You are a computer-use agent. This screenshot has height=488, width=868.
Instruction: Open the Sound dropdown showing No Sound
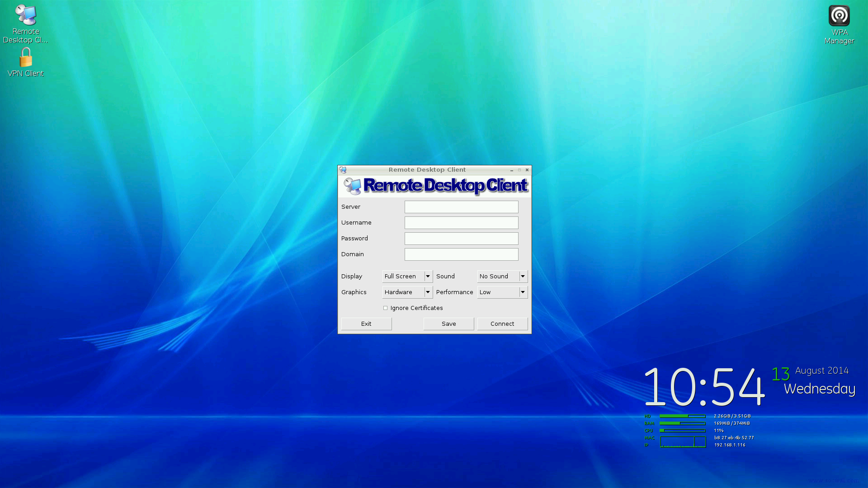click(x=523, y=277)
